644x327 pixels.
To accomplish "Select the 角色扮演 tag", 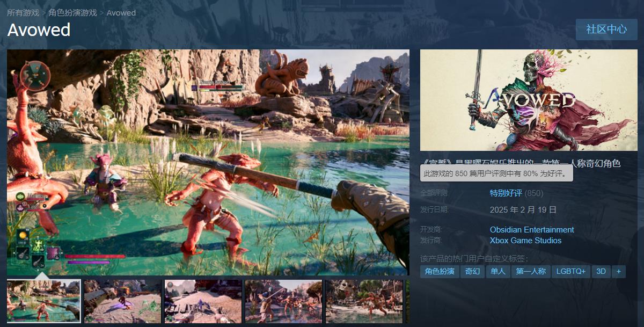I will tap(440, 272).
